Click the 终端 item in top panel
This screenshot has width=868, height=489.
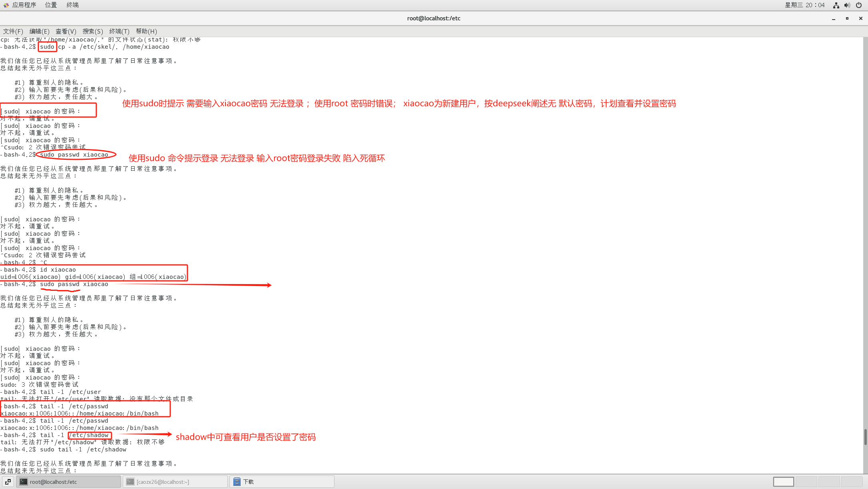pyautogui.click(x=72, y=5)
